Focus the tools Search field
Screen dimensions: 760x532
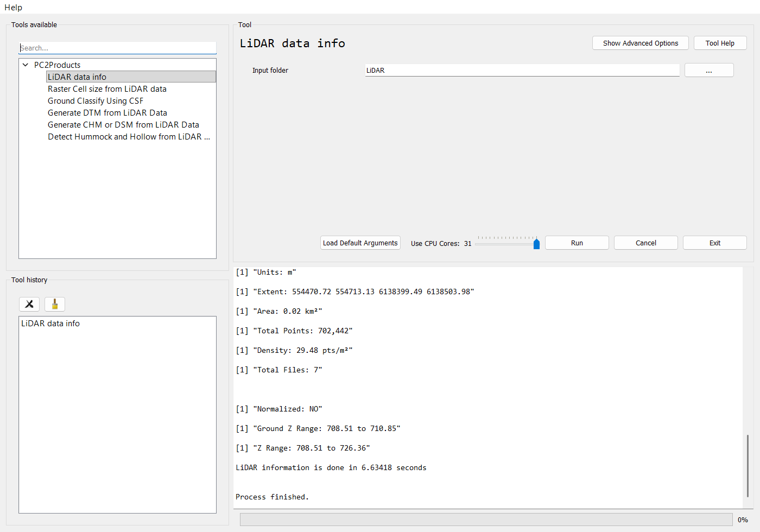point(117,48)
